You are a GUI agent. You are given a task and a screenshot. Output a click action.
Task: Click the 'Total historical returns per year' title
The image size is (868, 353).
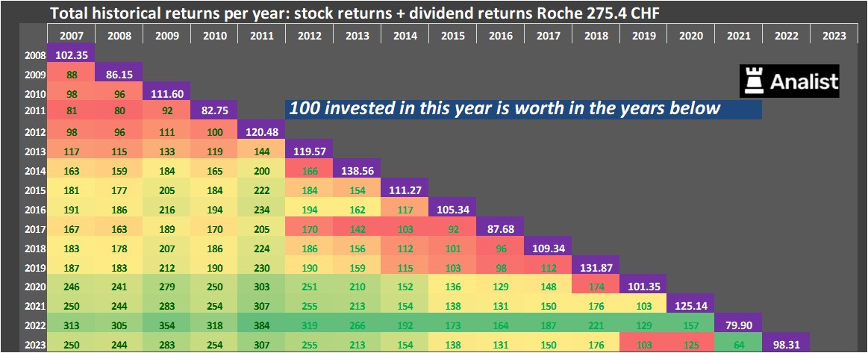pyautogui.click(x=355, y=13)
